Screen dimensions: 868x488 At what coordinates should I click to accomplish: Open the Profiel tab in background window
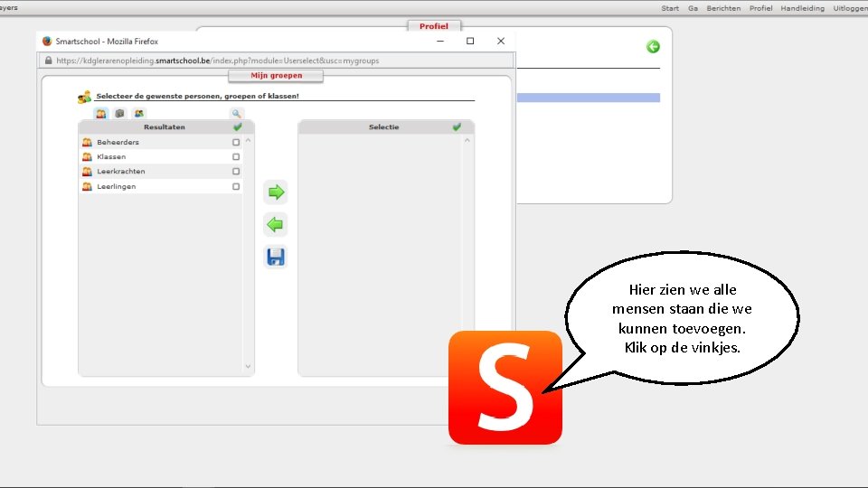433,26
